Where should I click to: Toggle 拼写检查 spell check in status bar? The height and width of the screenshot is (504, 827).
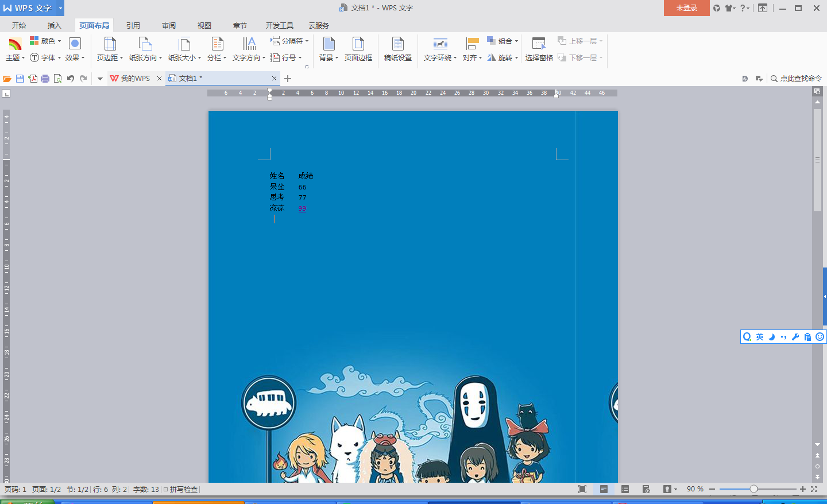point(181,490)
